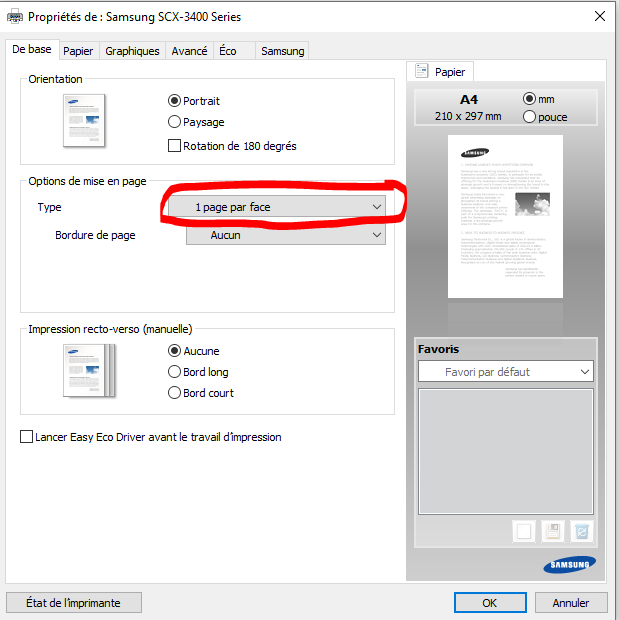Select mm as paper unit
Viewport: 619px width, 620px height.
click(529, 98)
